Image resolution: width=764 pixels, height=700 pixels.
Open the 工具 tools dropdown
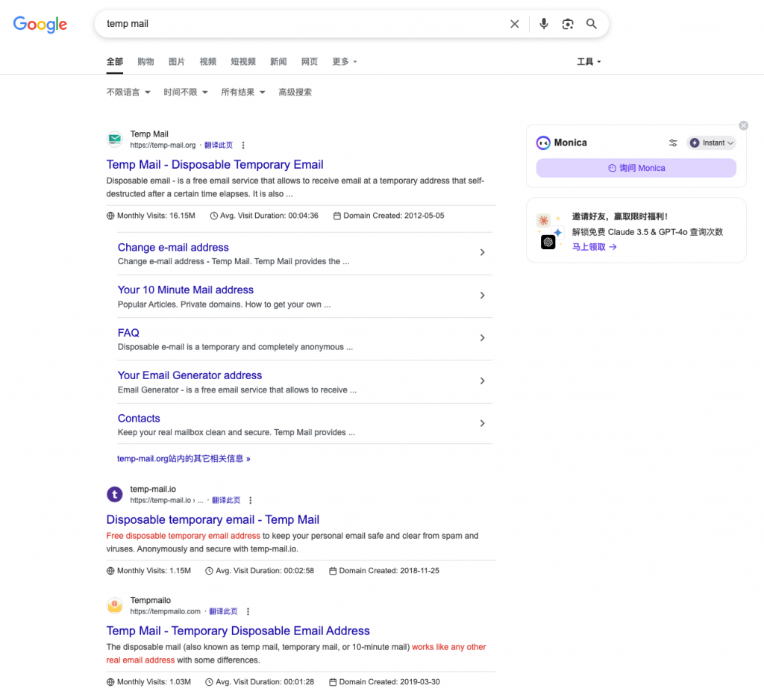pyautogui.click(x=589, y=62)
